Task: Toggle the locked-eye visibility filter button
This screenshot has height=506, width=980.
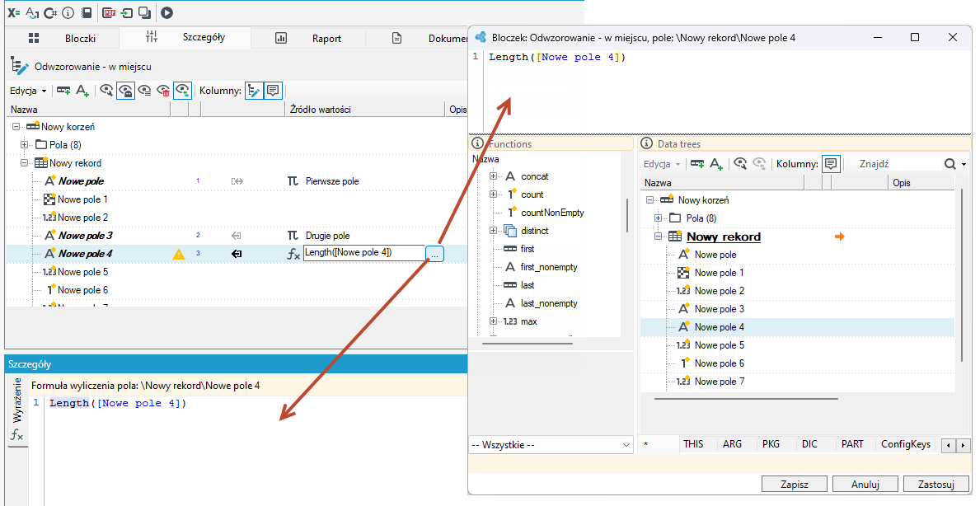Action: pos(125,91)
